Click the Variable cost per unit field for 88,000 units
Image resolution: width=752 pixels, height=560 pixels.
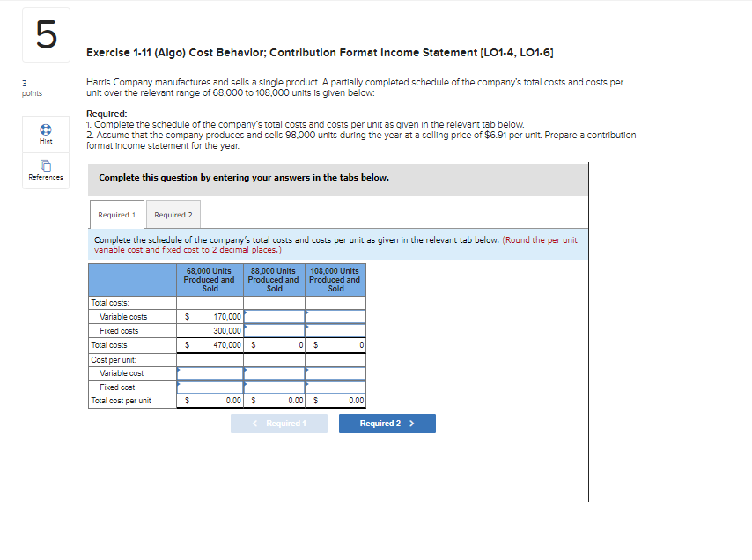click(x=273, y=372)
